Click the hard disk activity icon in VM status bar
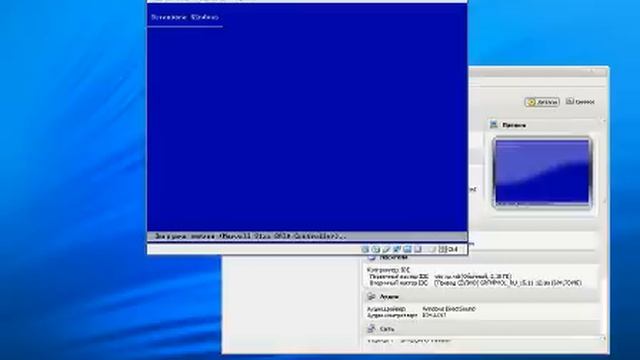 [x=364, y=249]
